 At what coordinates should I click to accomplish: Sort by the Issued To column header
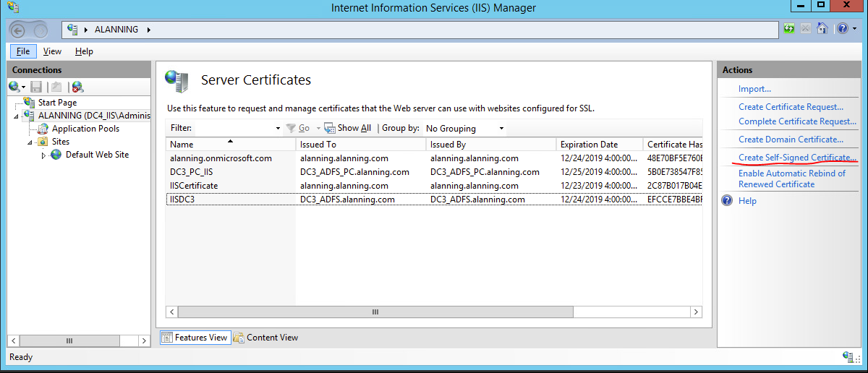pyautogui.click(x=361, y=145)
